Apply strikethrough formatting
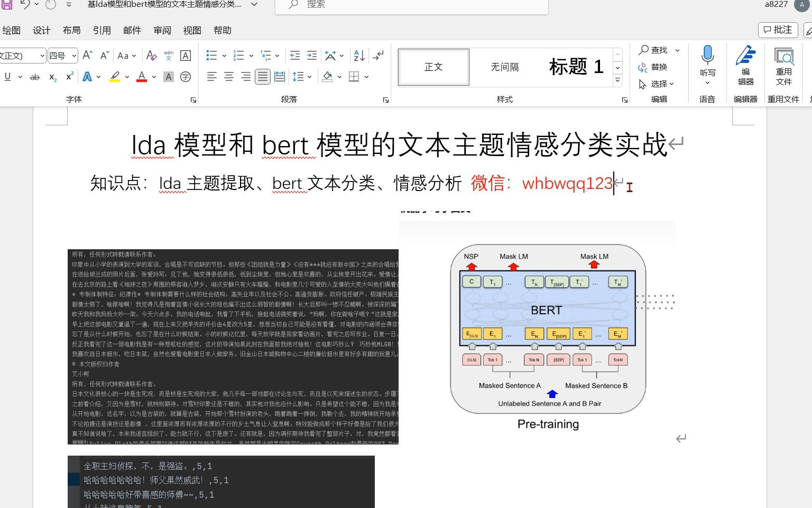This screenshot has height=508, width=812. click(x=35, y=77)
